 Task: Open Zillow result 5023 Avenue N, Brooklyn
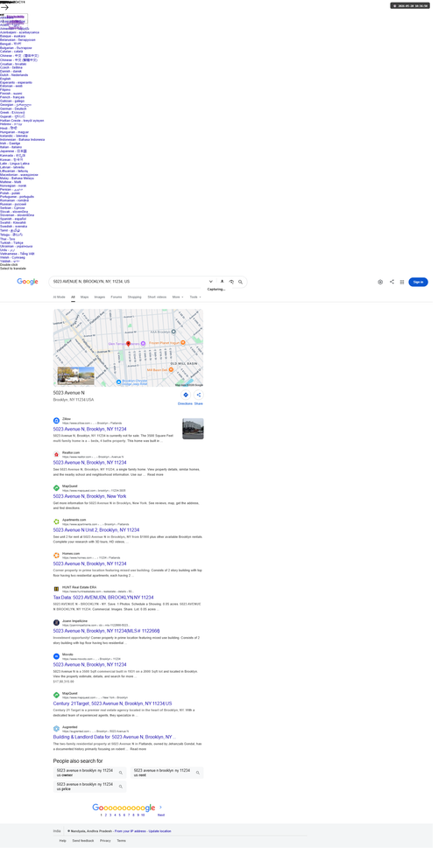point(90,429)
